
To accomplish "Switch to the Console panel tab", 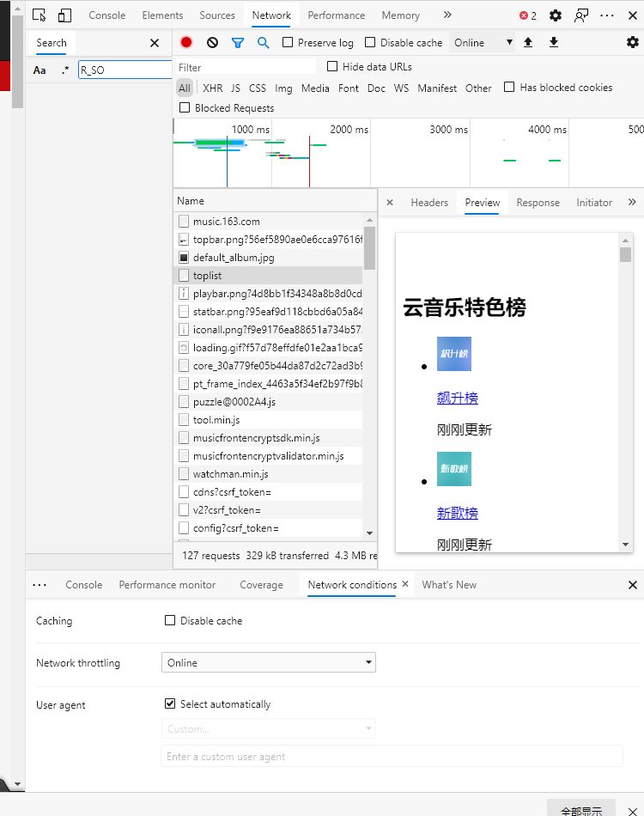I will [x=107, y=15].
